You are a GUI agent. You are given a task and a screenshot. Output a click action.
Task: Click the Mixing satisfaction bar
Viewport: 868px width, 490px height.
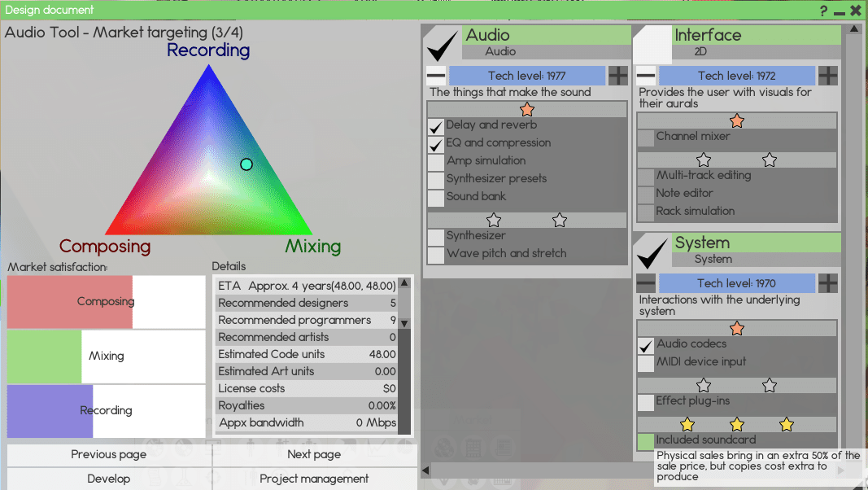coord(106,356)
